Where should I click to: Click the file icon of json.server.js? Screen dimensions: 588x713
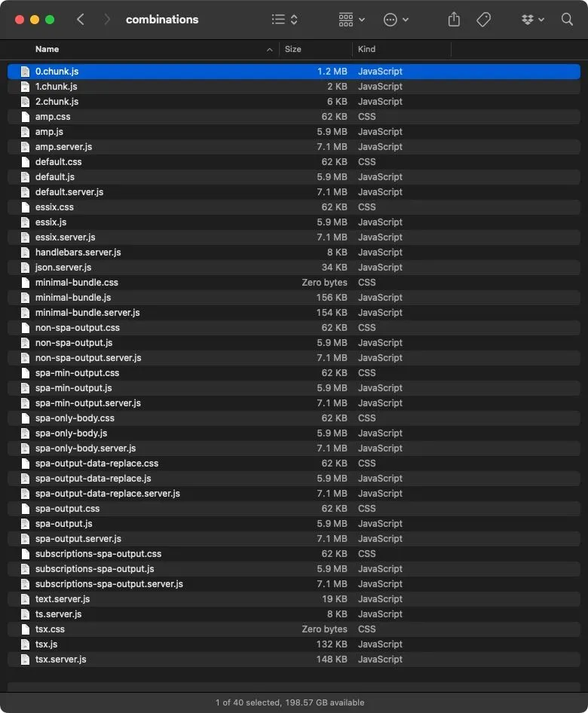point(26,268)
